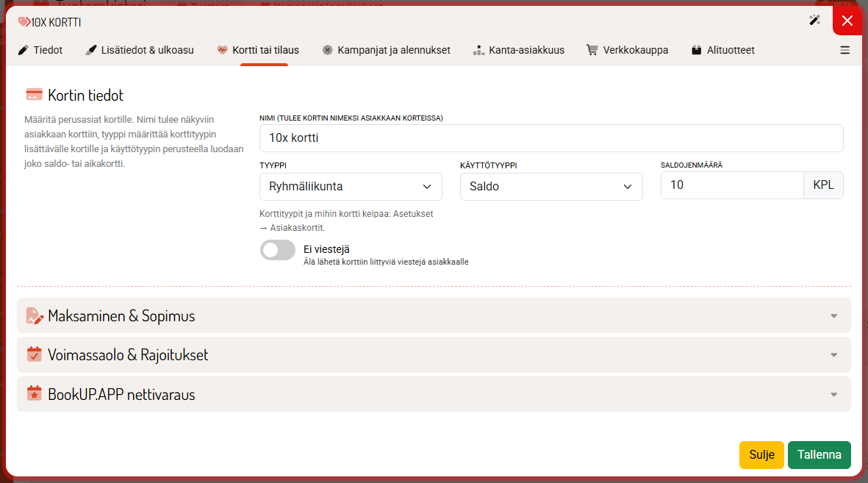The width and height of the screenshot is (868, 483).
Task: Click the Kortin tiedot heading
Action: pos(85,96)
